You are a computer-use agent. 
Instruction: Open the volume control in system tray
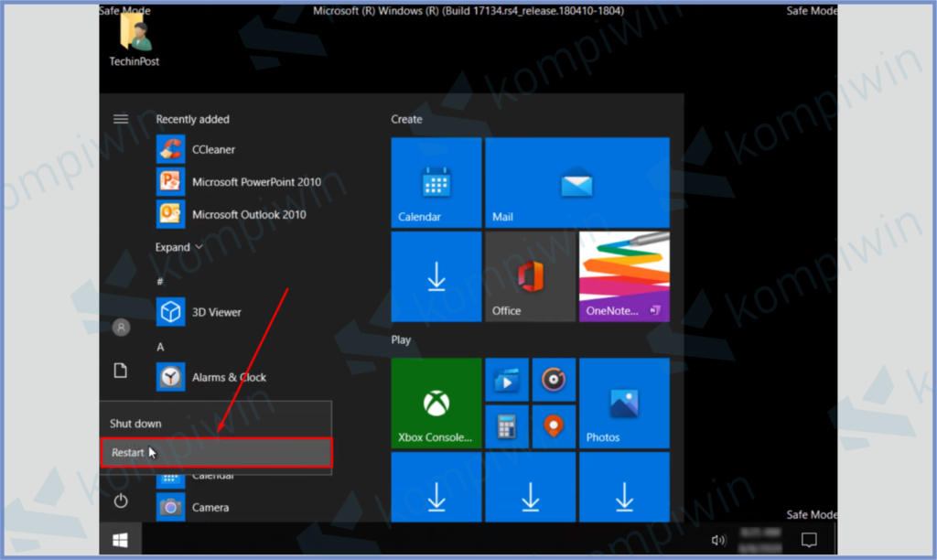(x=718, y=541)
